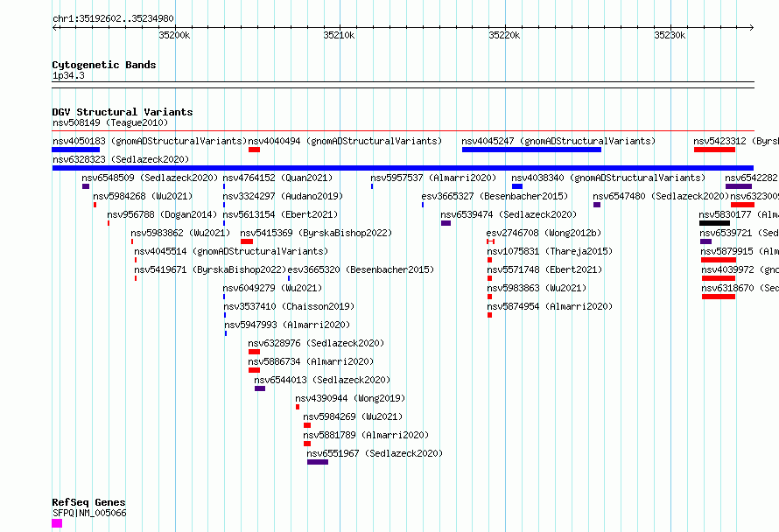Click nsv4039972 variant label

pyautogui.click(x=740, y=269)
